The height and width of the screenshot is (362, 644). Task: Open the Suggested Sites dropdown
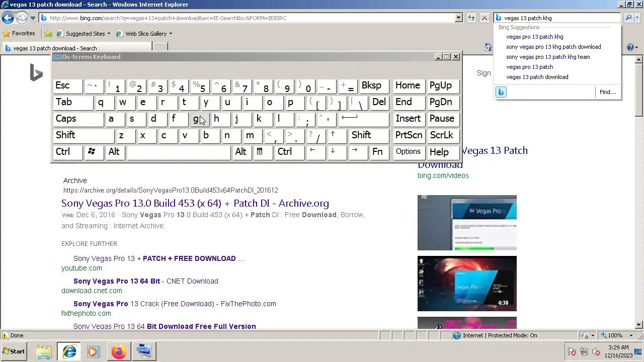[84, 34]
